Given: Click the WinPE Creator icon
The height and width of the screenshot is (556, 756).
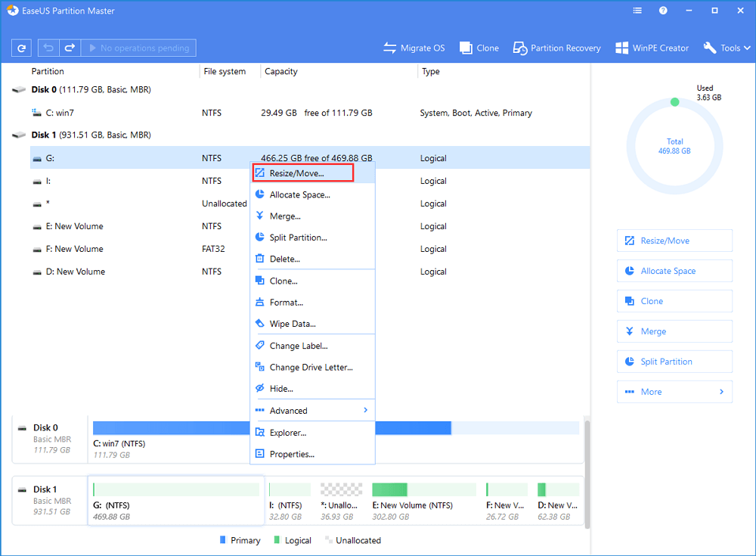Looking at the screenshot, I should pyautogui.click(x=621, y=48).
